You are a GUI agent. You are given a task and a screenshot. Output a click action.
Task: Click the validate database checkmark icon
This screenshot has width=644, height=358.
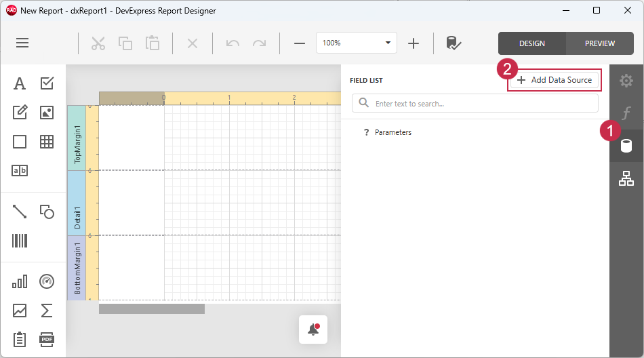point(454,43)
